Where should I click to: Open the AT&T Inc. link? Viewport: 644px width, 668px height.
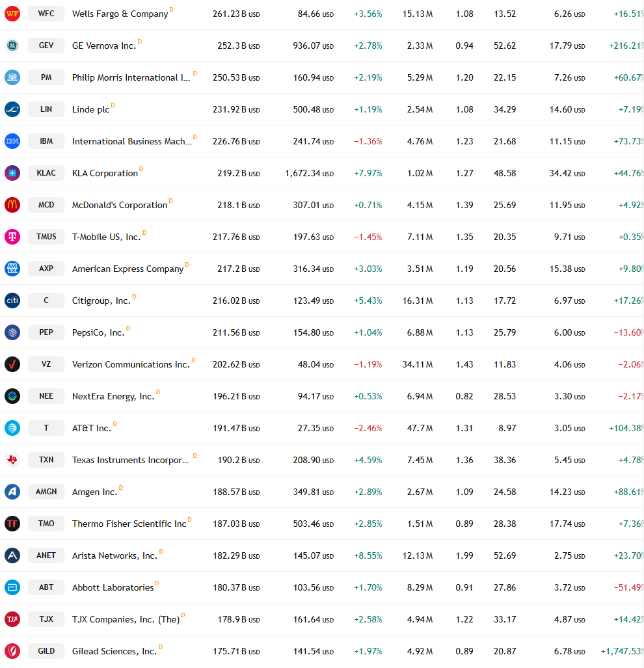tap(92, 428)
